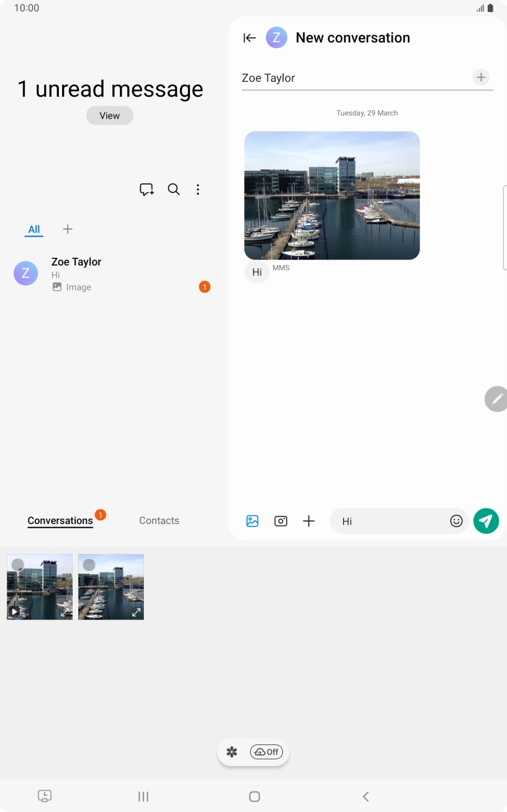Tap the View unread message button
The image size is (507, 812).
[110, 115]
